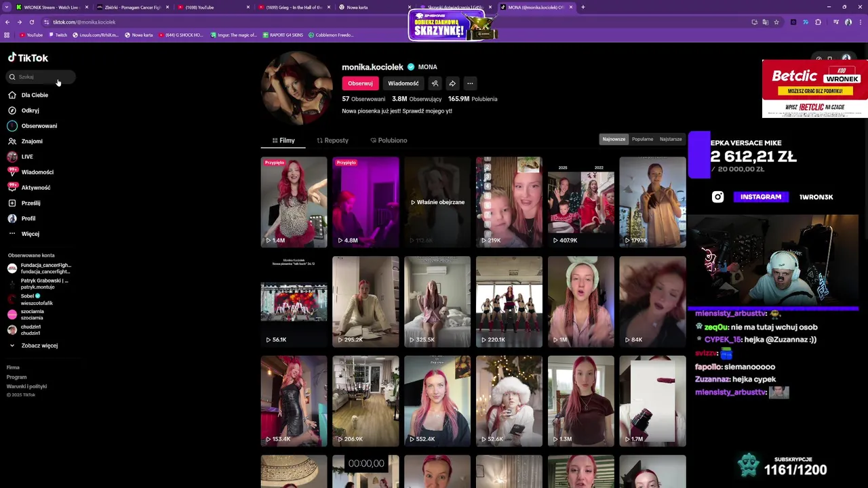
Task: Open Dla Ciebie feed
Action: click(35, 95)
